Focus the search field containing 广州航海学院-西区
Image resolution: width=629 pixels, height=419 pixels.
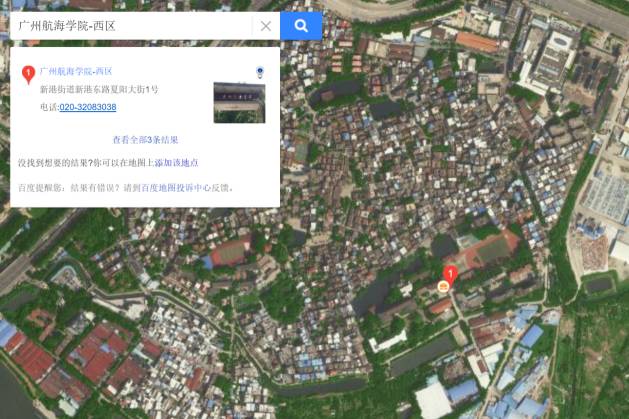(132, 26)
